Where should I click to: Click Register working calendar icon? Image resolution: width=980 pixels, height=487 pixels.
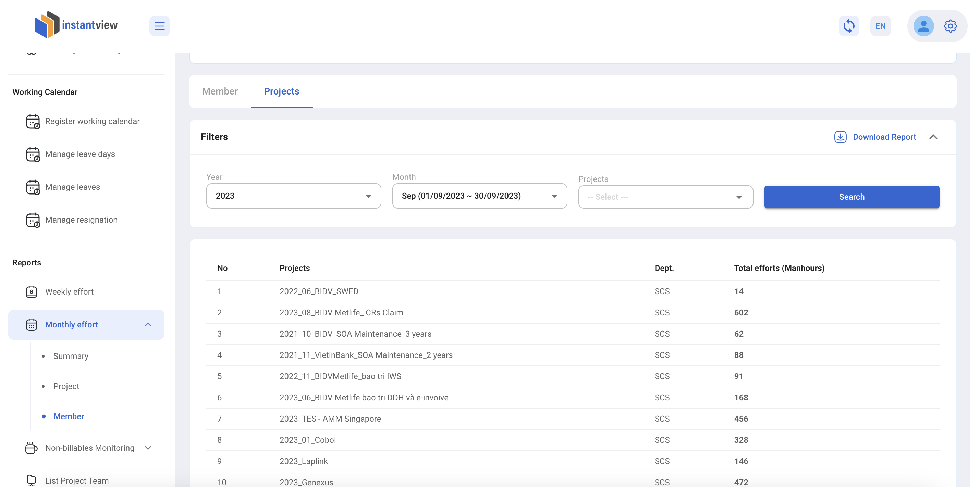(x=32, y=121)
